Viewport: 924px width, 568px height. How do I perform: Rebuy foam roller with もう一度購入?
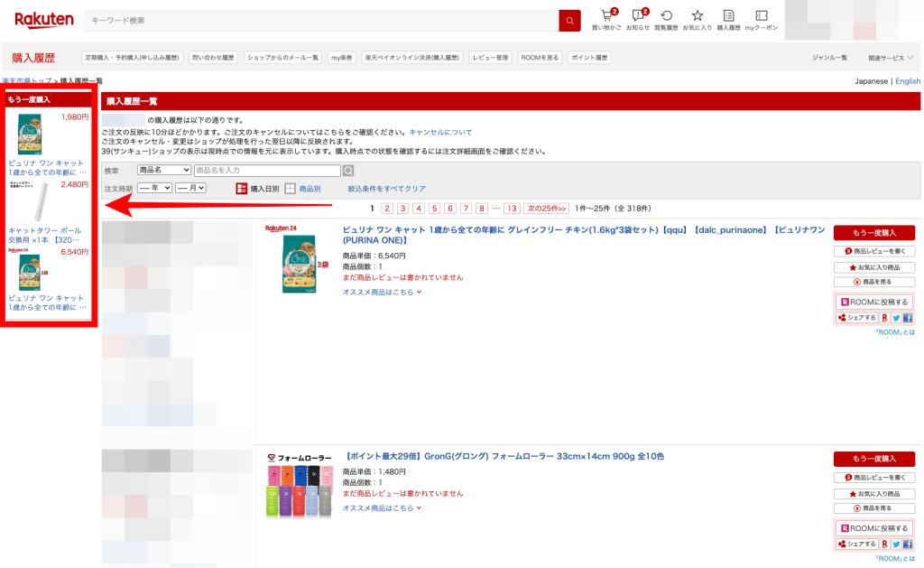tap(874, 459)
